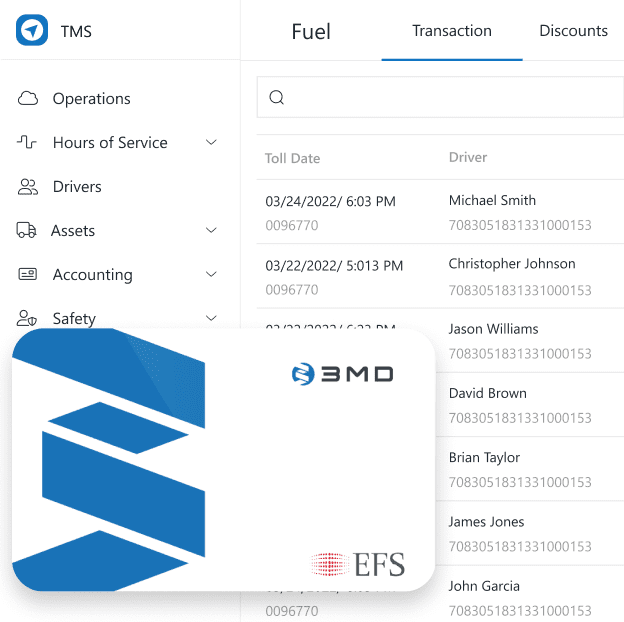Open the Hours of Service label
Screen dimensions: 624x622
point(110,142)
